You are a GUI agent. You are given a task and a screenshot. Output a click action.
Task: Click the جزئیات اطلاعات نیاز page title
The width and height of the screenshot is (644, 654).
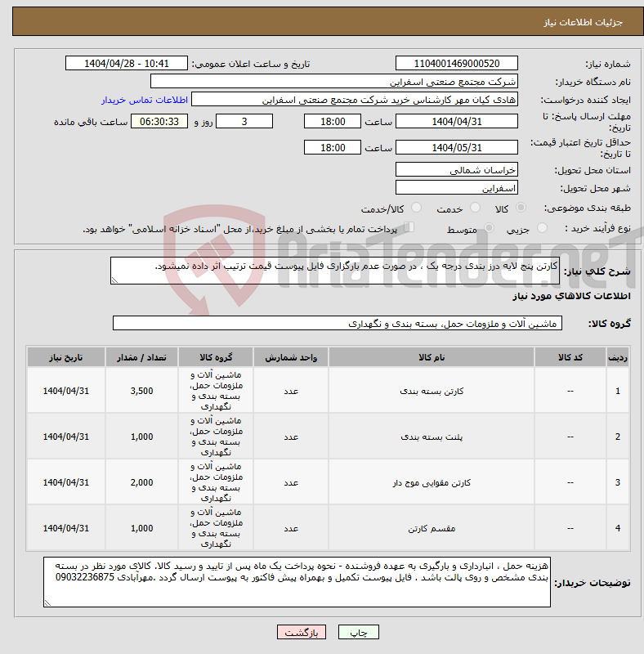583,22
